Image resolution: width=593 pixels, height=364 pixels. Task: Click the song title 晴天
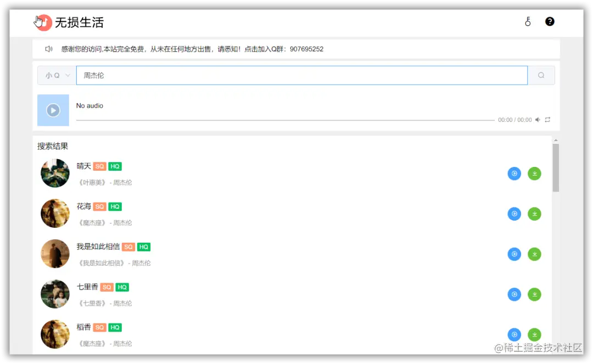click(x=83, y=166)
